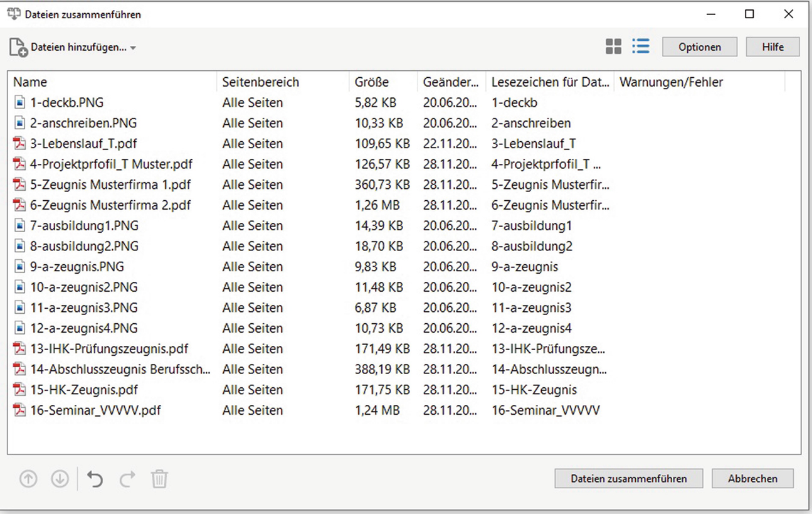The image size is (812, 514).
Task: Select the image icon of 1-deckb.PNG
Action: tap(19, 102)
